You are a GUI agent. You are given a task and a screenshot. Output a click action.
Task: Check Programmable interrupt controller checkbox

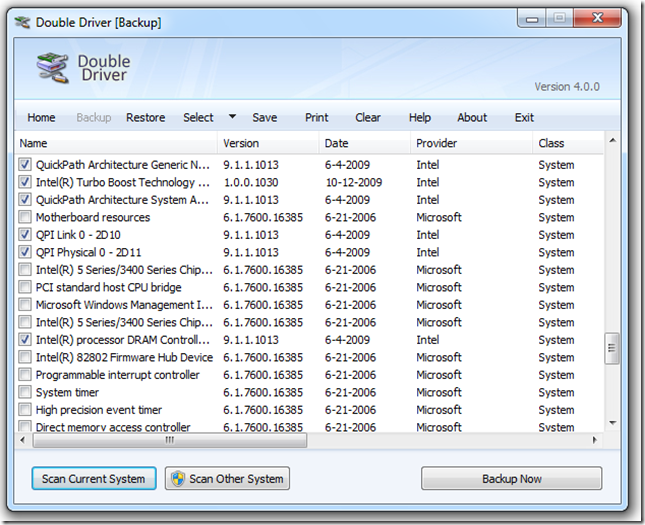click(25, 374)
